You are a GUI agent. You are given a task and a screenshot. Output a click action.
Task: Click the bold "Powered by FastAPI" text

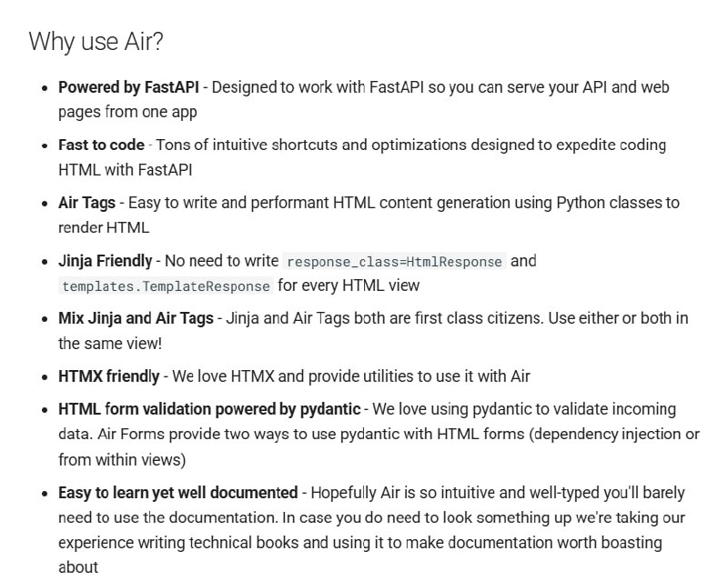click(x=128, y=87)
